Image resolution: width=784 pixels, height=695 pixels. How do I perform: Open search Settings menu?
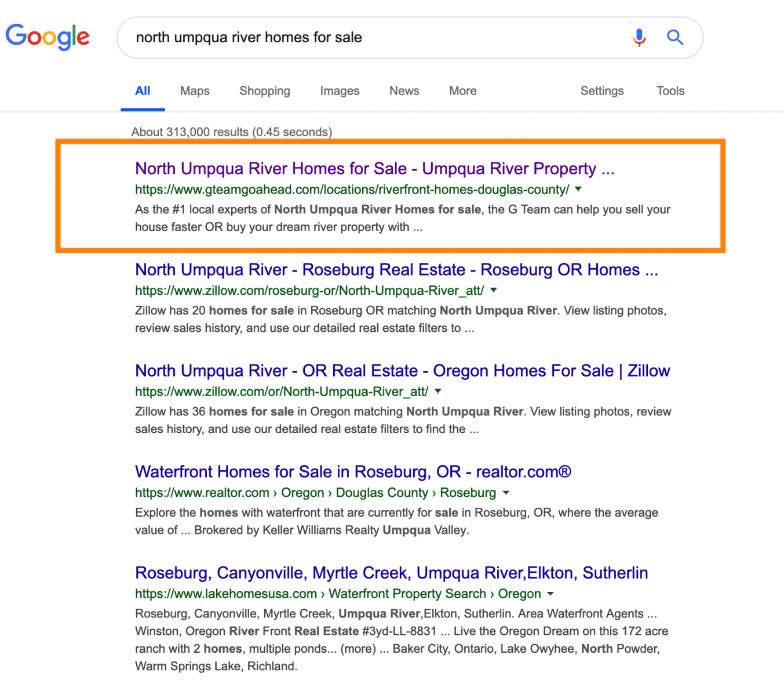click(x=602, y=91)
